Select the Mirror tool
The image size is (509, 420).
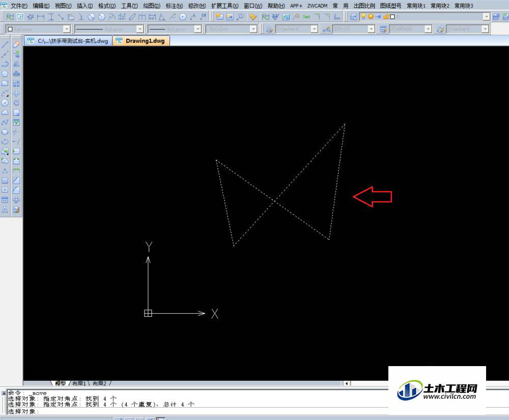pyautogui.click(x=16, y=64)
